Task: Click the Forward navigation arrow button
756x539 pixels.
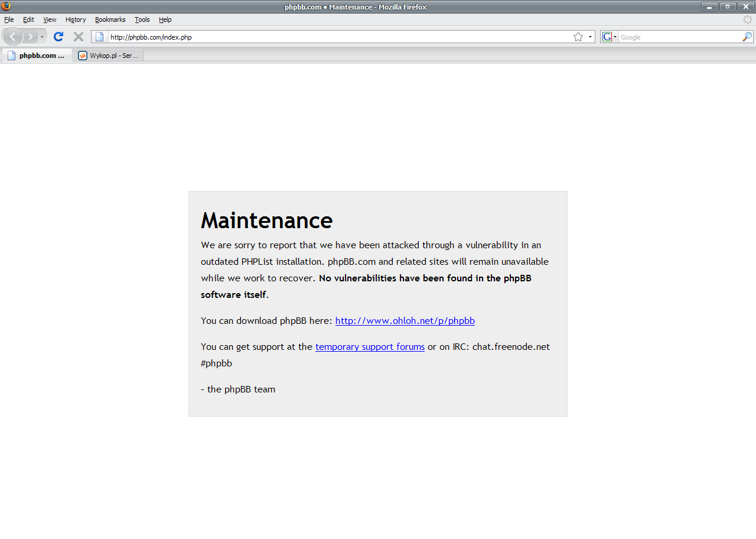Action: click(x=30, y=37)
